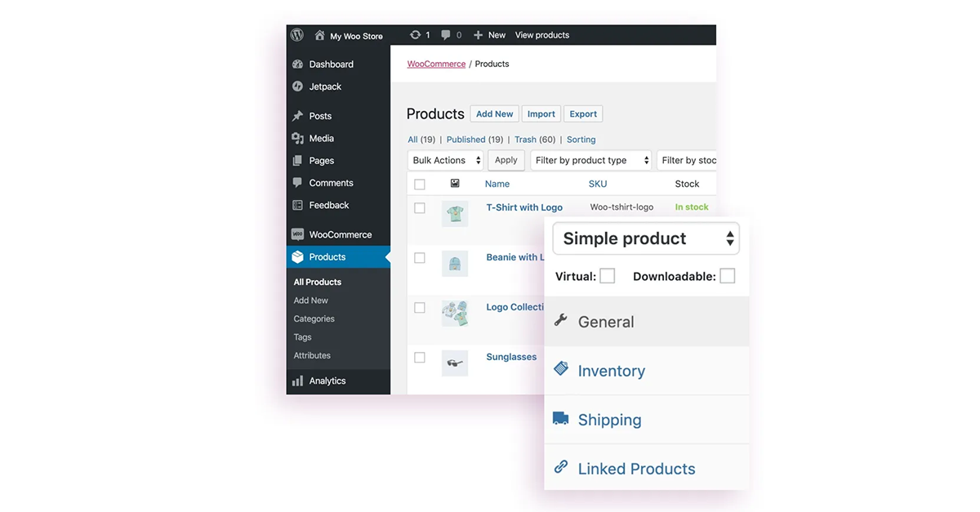Click the chain icon on Linked Products

(x=560, y=467)
